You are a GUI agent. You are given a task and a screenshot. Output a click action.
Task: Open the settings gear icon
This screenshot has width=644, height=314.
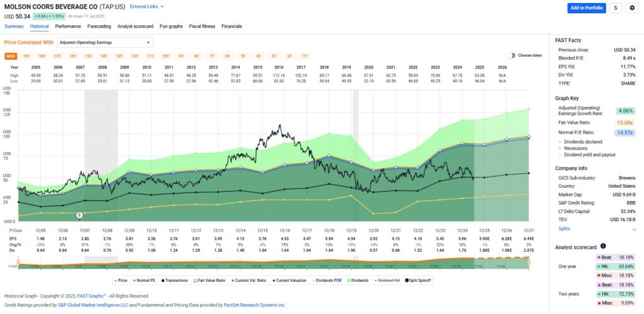pos(633,8)
